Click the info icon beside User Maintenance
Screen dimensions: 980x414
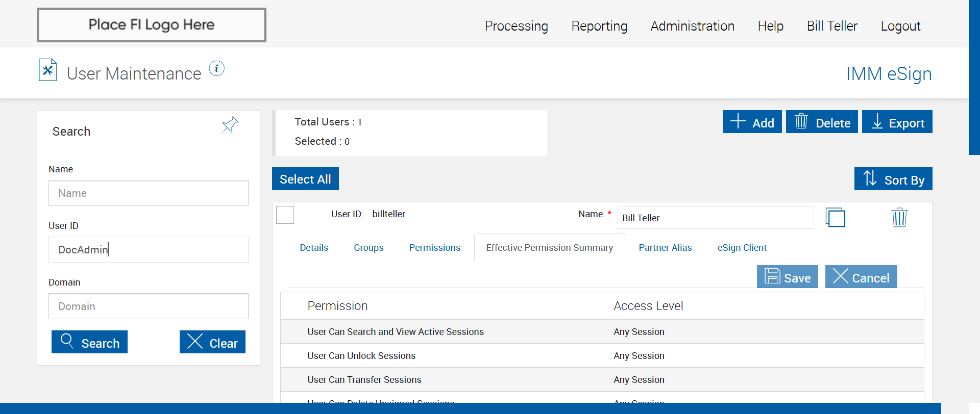tap(217, 68)
